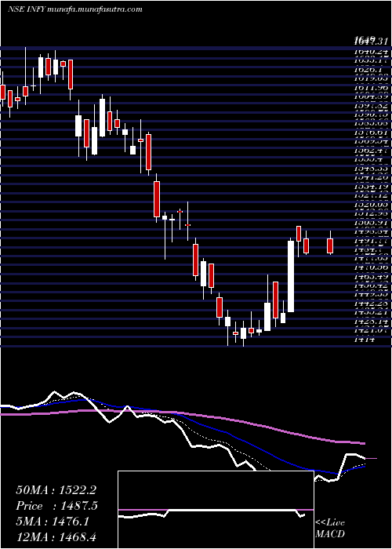Click the 1626.1 price axis label
The image size is (392, 549).
coord(368,70)
